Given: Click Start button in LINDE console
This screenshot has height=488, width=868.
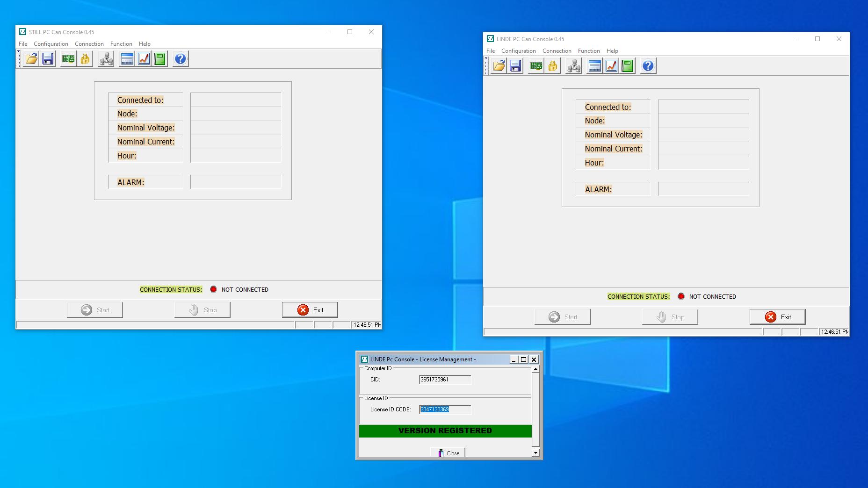Looking at the screenshot, I should (x=563, y=317).
